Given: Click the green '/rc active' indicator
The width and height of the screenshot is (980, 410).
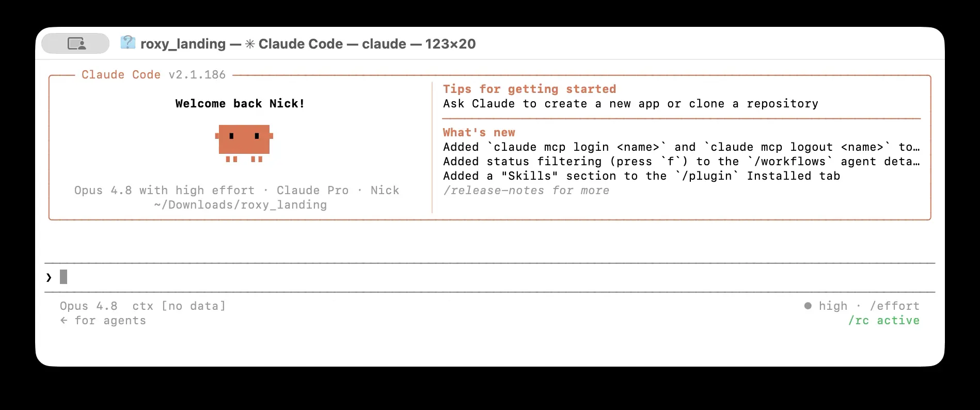Looking at the screenshot, I should tap(883, 320).
